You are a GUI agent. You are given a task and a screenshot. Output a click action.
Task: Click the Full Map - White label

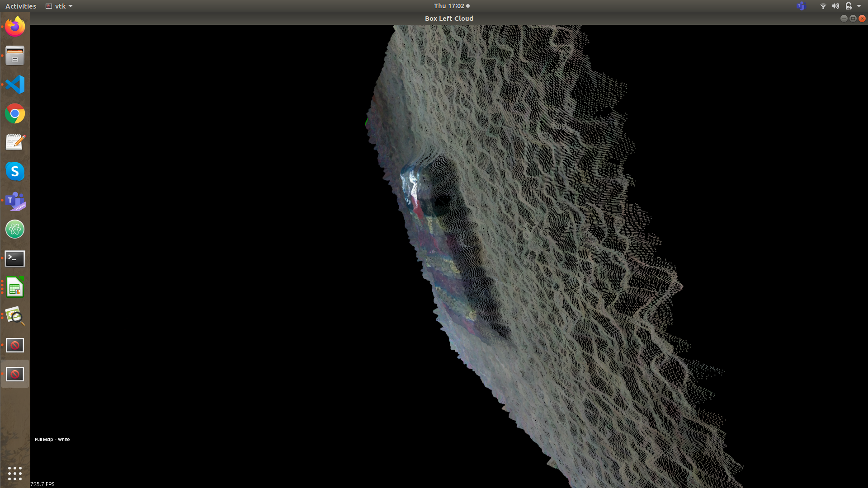pos(52,439)
